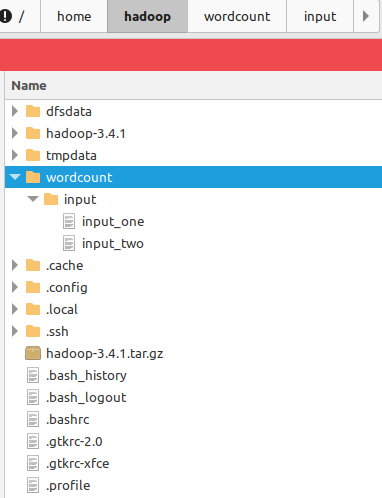This screenshot has height=498, width=382.
Task: Click the .profile file icon
Action: (x=33, y=485)
